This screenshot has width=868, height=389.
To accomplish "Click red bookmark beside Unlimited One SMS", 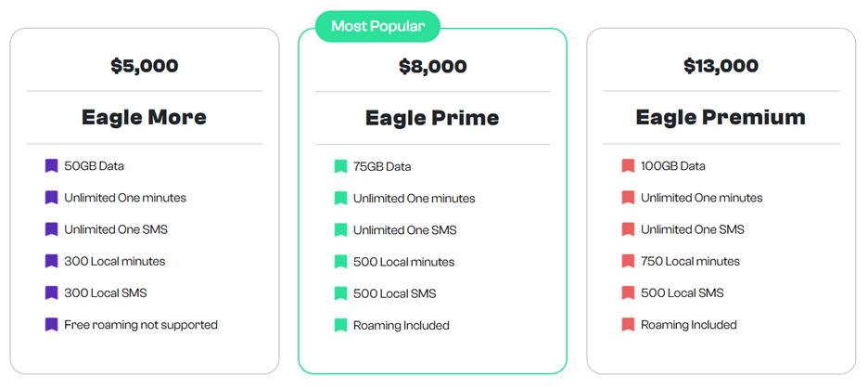I will tap(628, 229).
